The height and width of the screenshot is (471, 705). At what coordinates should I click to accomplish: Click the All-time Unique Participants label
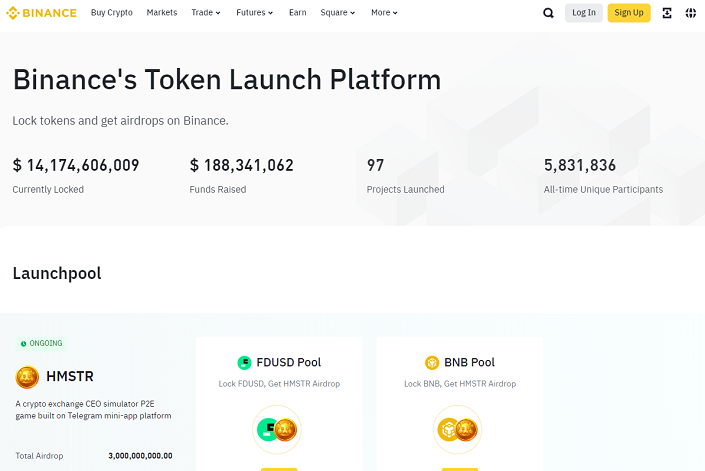pos(603,190)
